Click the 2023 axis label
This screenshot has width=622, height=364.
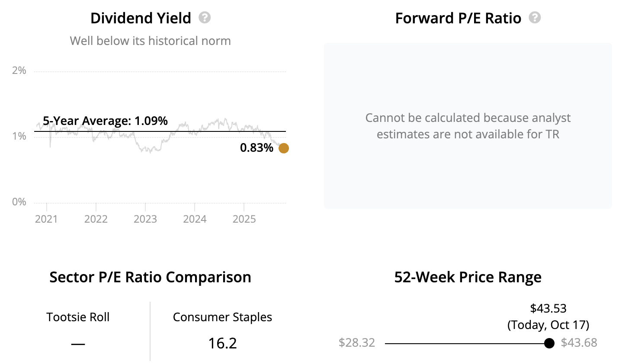pyautogui.click(x=145, y=219)
